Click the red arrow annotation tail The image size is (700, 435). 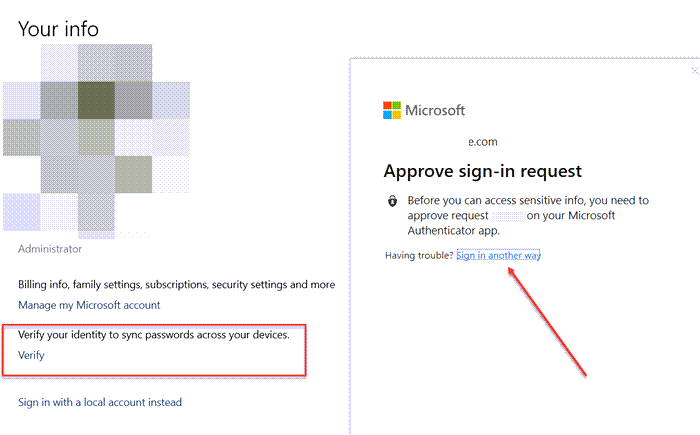[x=584, y=373]
